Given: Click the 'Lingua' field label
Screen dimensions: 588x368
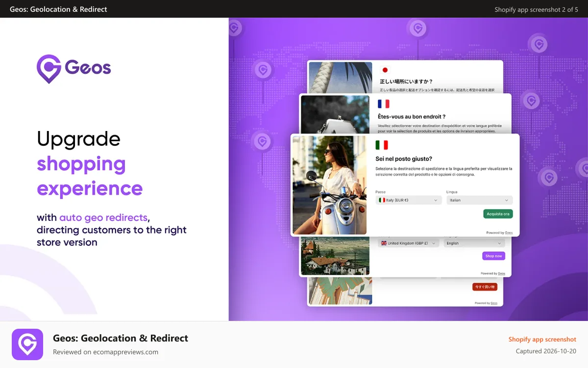Looking at the screenshot, I should (x=452, y=192).
